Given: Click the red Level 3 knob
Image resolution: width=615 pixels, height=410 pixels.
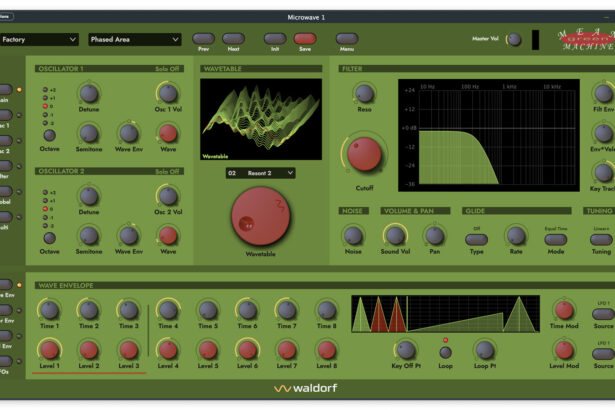Looking at the screenshot, I should (x=129, y=350).
